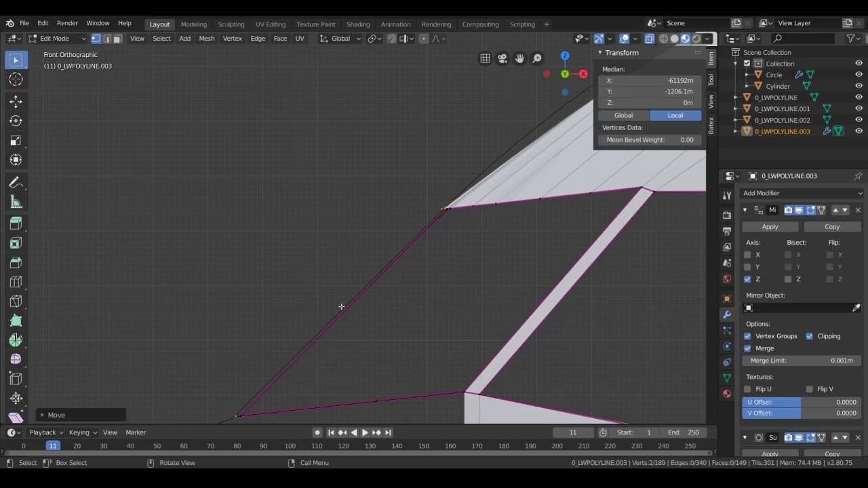
Task: Open the Material properties tab
Action: point(727,394)
